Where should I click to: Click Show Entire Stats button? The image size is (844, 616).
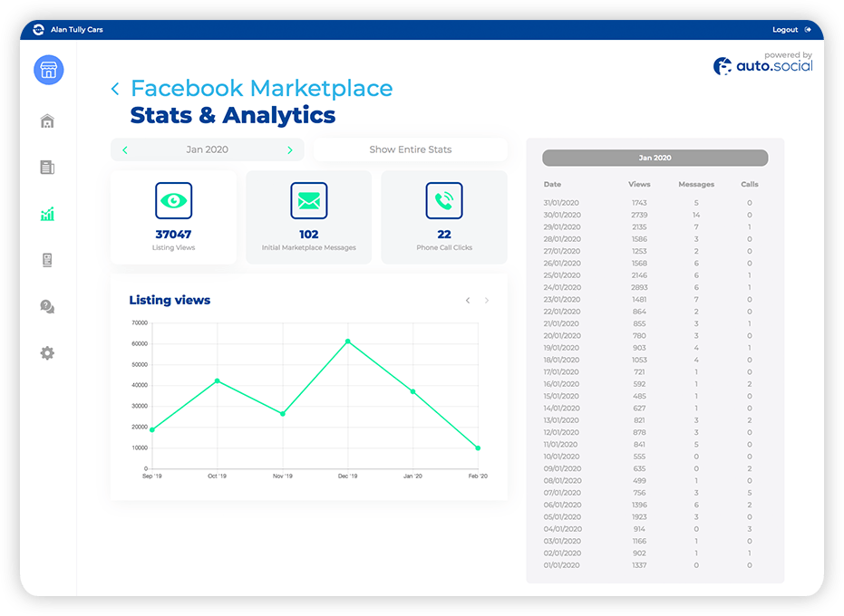[410, 149]
